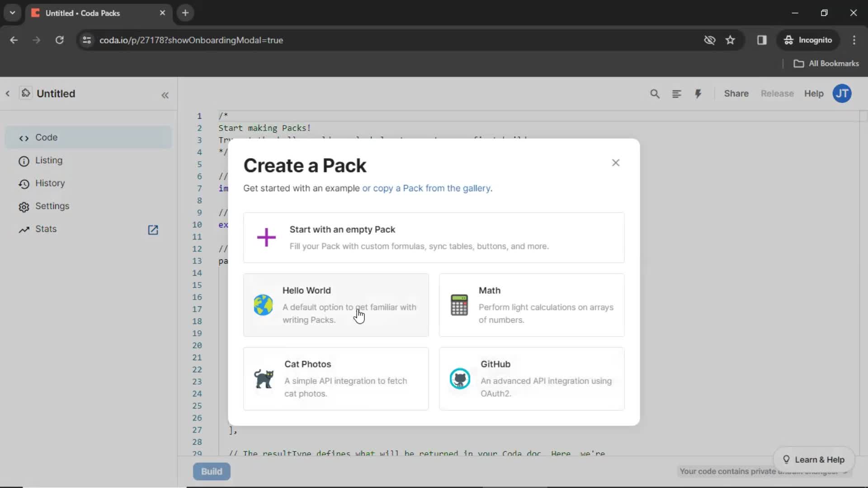
Task: Click the GitHub octocat icon
Action: (460, 379)
